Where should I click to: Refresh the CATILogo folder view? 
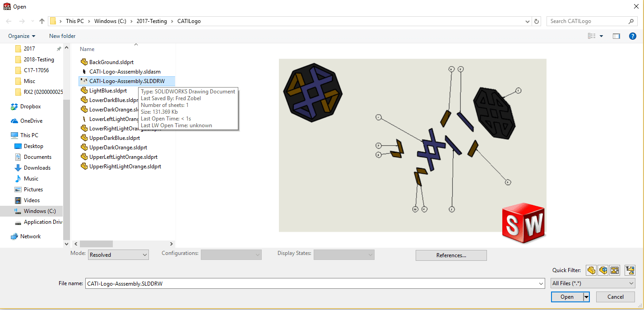537,21
